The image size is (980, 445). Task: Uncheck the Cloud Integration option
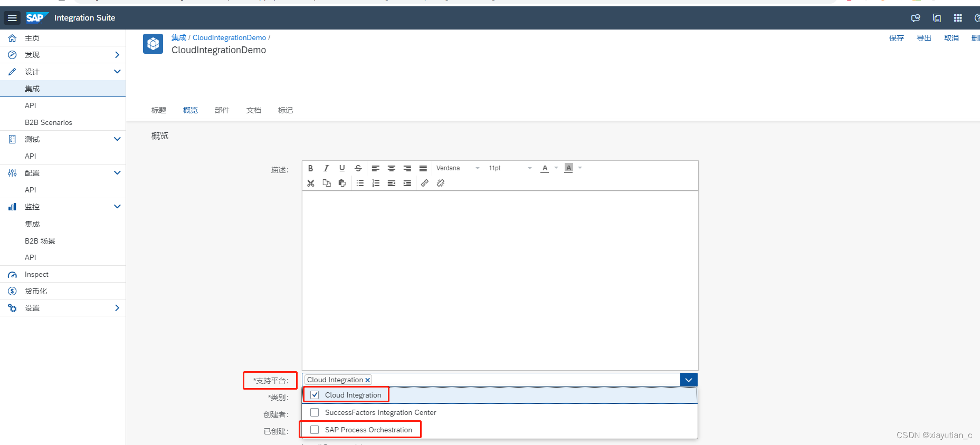pyautogui.click(x=315, y=395)
